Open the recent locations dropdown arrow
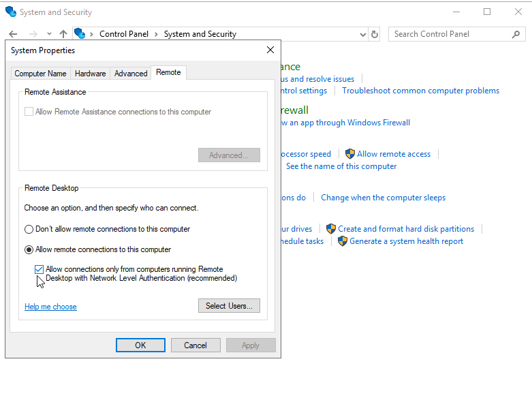Image resolution: width=532 pixels, height=400 pixels. click(49, 34)
